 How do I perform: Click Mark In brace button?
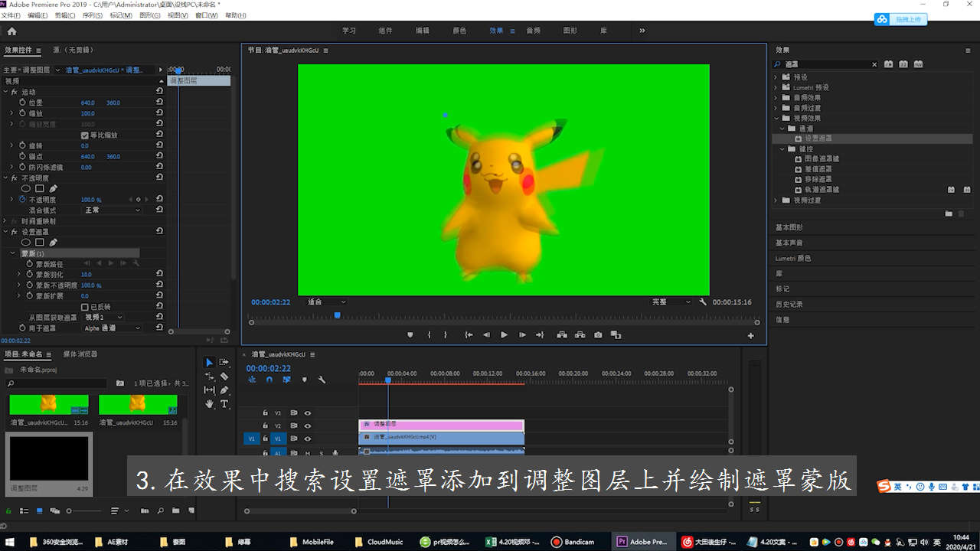point(429,334)
